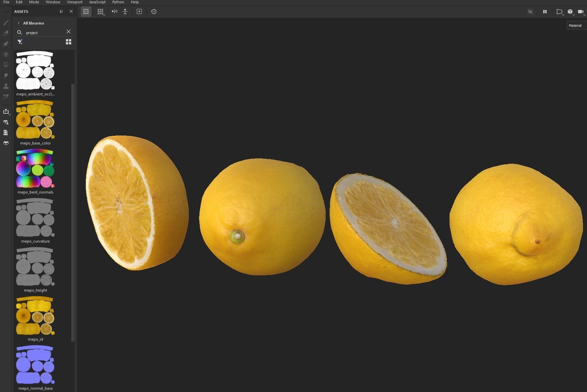
Task: Toggle the crossed-eye hide icon
Action: (x=530, y=12)
